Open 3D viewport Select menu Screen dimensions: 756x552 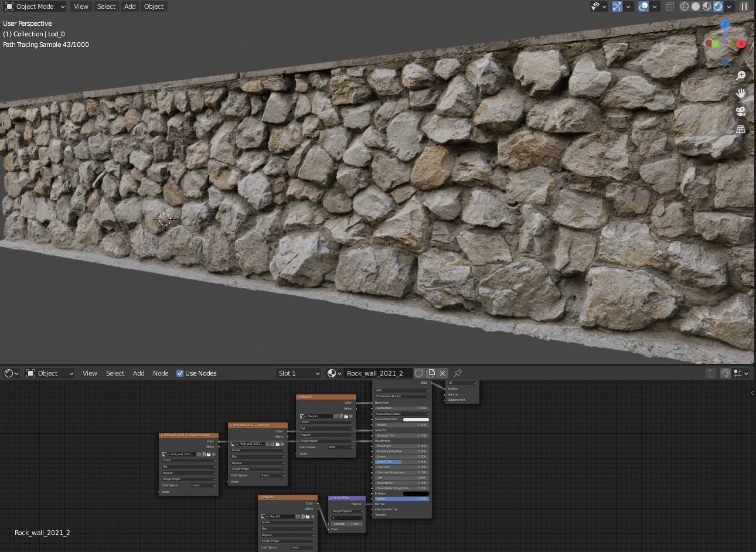tap(106, 6)
